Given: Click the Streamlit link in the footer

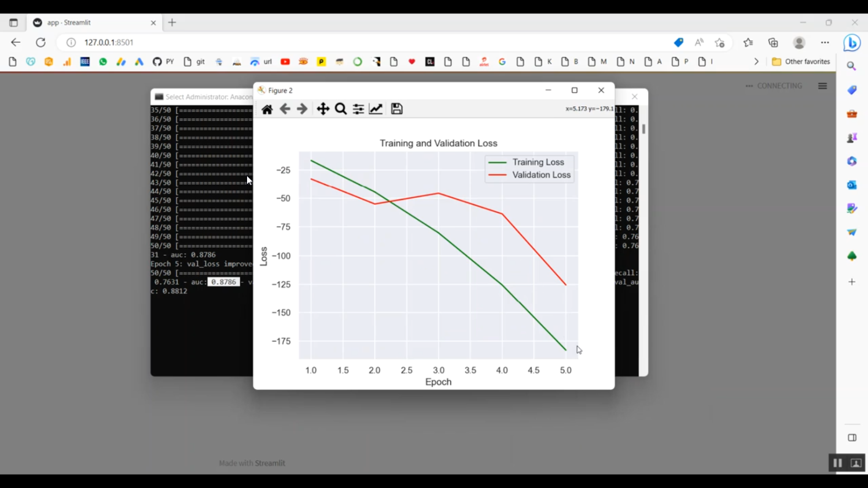Looking at the screenshot, I should [270, 463].
